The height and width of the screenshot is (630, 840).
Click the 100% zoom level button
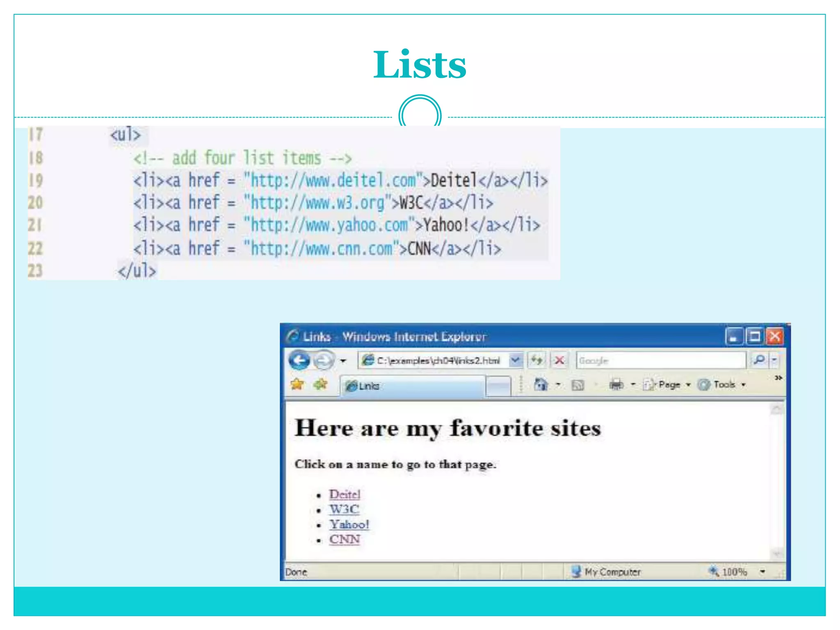pos(728,571)
